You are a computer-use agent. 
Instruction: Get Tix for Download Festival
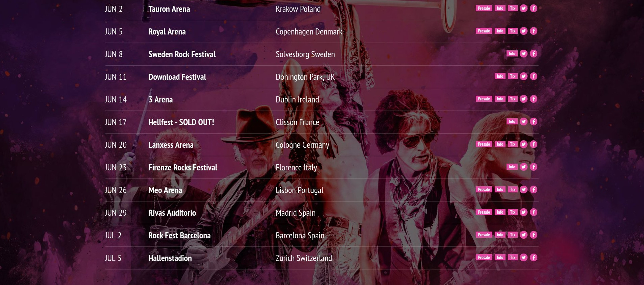(x=513, y=76)
